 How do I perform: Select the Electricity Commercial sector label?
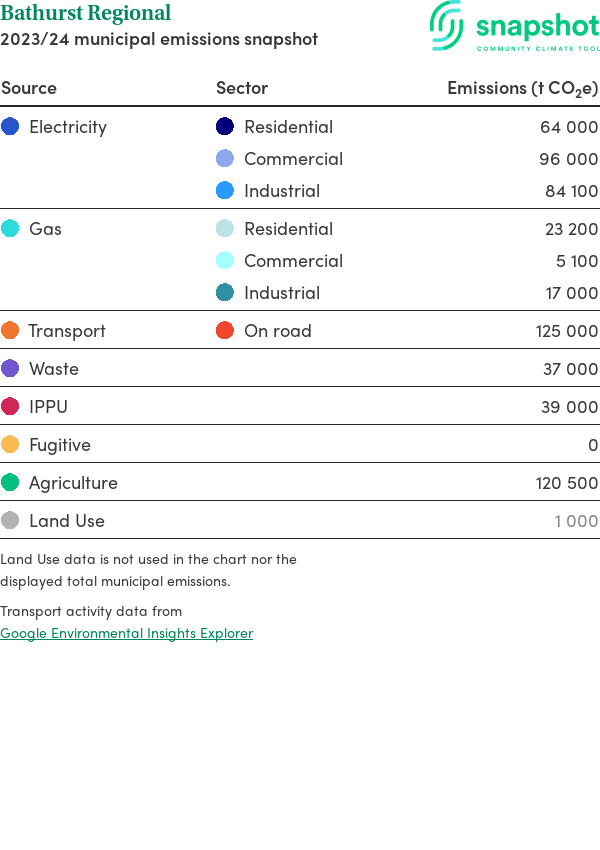293,159
